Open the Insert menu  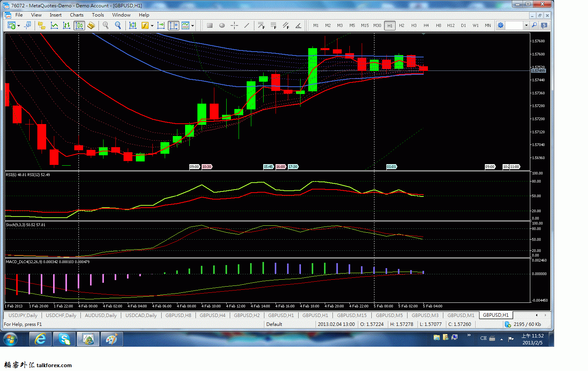pos(55,15)
